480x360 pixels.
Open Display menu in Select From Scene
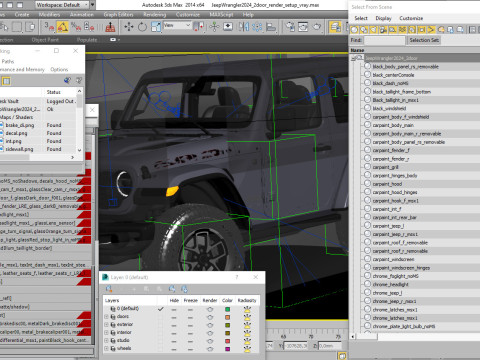(383, 18)
